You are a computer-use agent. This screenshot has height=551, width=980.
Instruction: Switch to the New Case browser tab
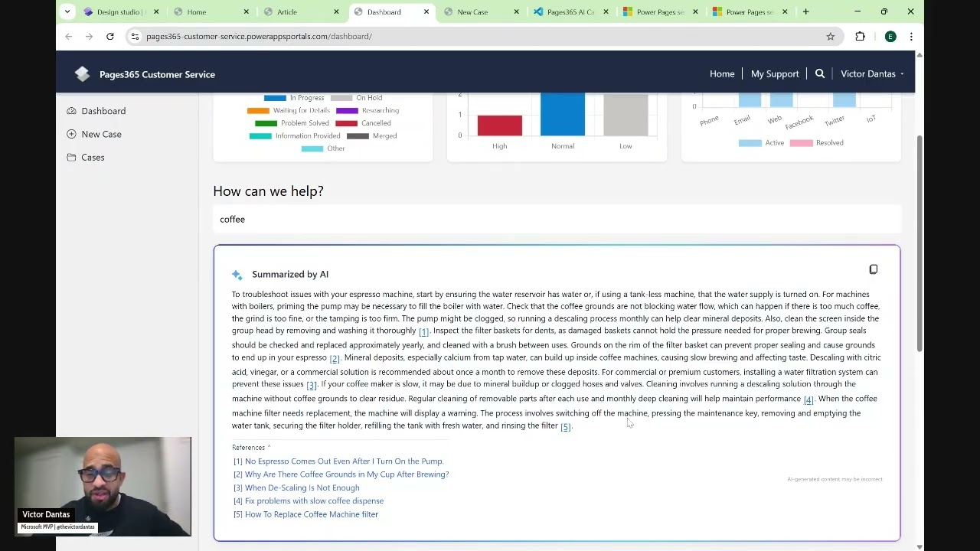tap(472, 11)
